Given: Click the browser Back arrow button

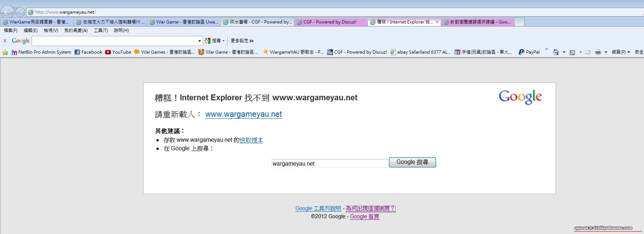Looking at the screenshot, I should tap(7, 12).
